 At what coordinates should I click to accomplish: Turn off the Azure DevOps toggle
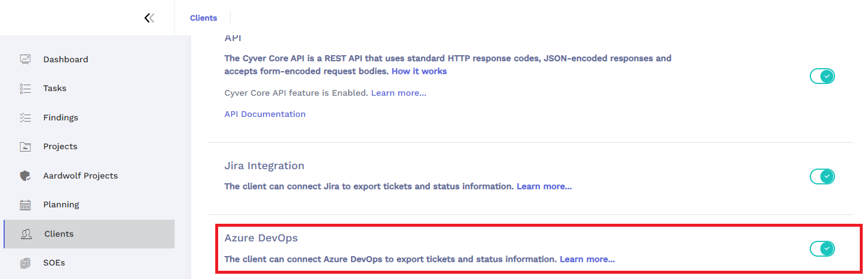tap(822, 249)
